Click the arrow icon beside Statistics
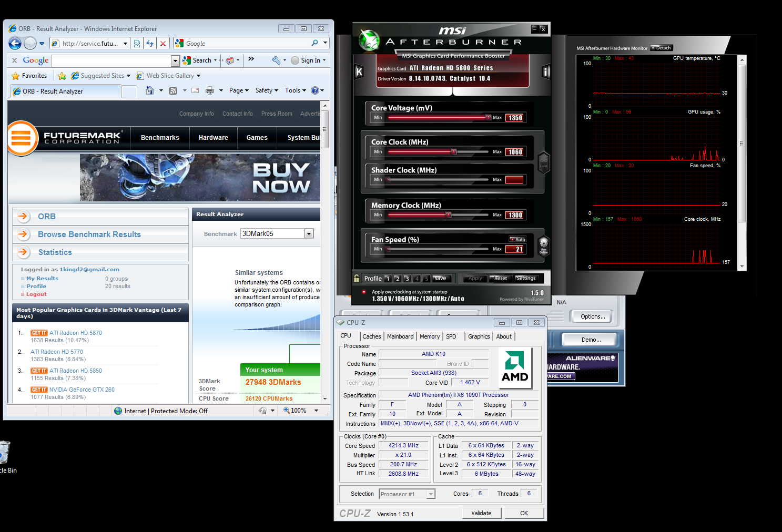 [x=23, y=252]
